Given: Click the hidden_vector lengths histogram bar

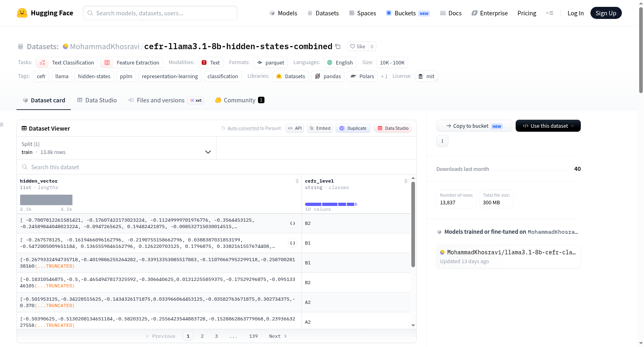Looking at the screenshot, I should [46, 200].
